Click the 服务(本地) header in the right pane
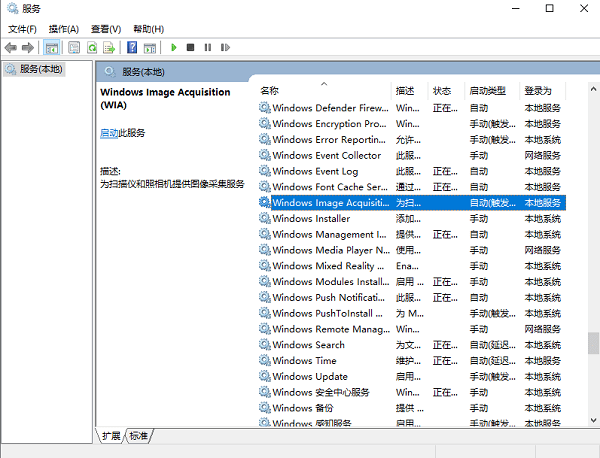The image size is (600, 458). click(x=143, y=72)
